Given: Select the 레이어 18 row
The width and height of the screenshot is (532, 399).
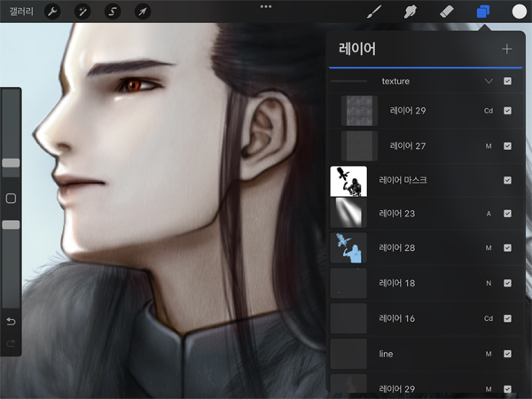Looking at the screenshot, I should pyautogui.click(x=426, y=283).
